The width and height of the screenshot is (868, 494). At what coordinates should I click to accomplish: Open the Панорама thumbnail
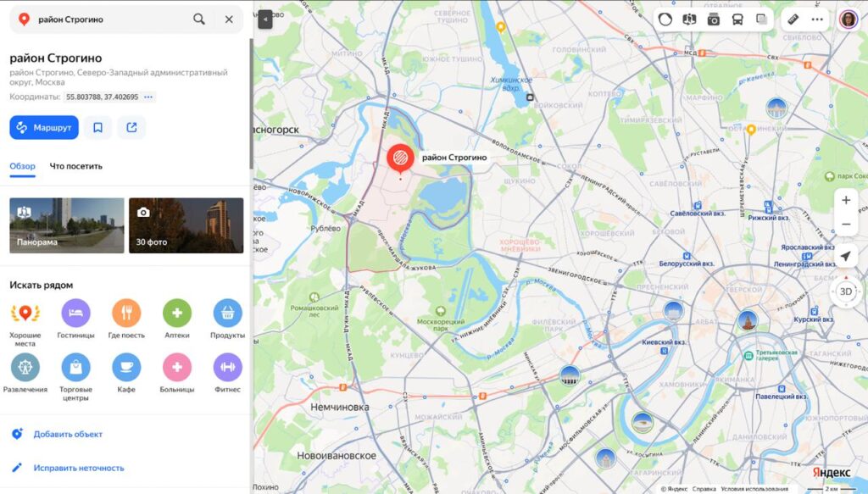(x=67, y=225)
